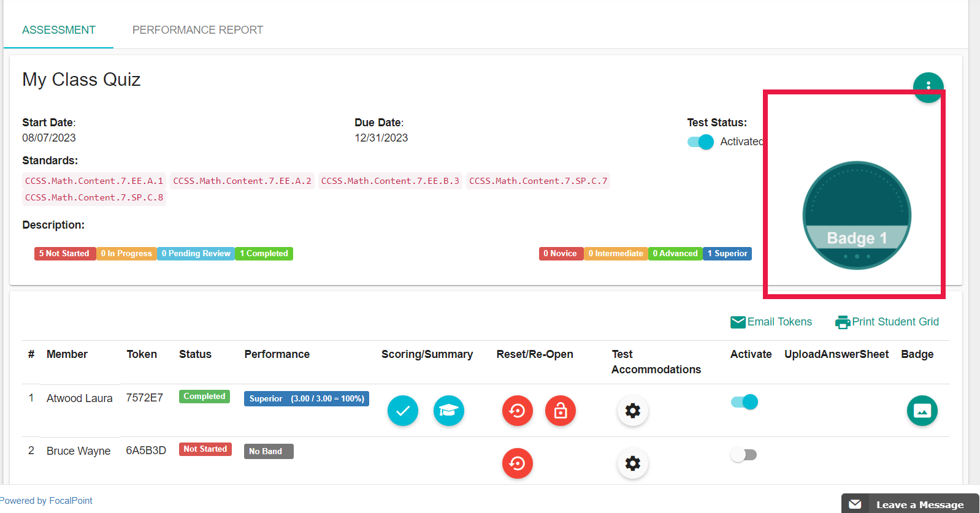Enable the Activate switch for Bruce Wayne

[x=744, y=455]
